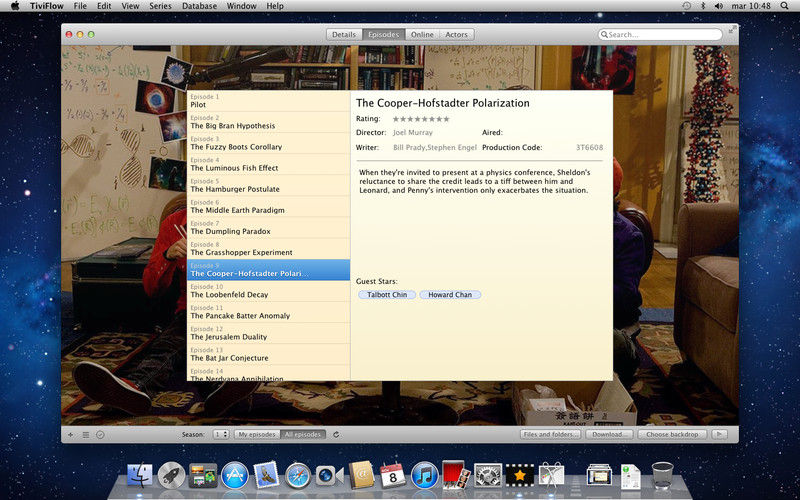Image resolution: width=800 pixels, height=500 pixels.
Task: Select episode 1 Pilot
Action: click(x=268, y=101)
